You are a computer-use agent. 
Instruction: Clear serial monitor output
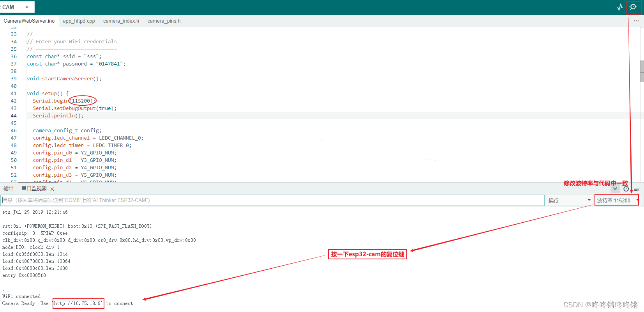click(637, 189)
